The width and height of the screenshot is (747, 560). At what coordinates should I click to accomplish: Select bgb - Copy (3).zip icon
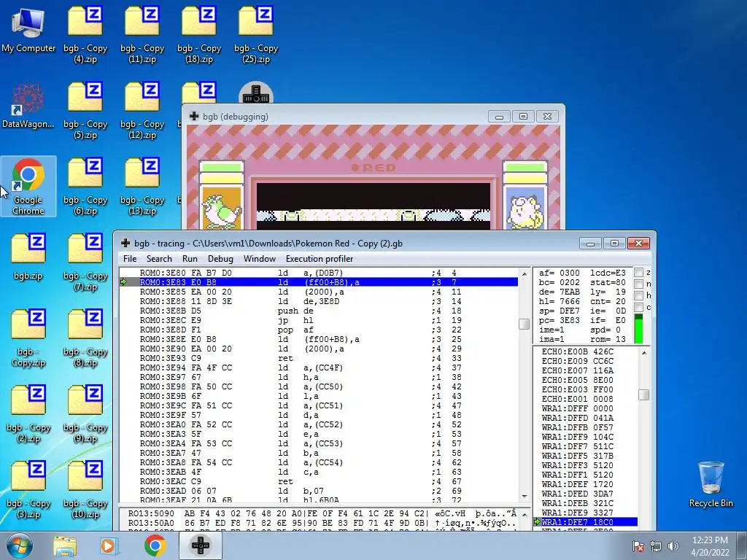tap(28, 489)
